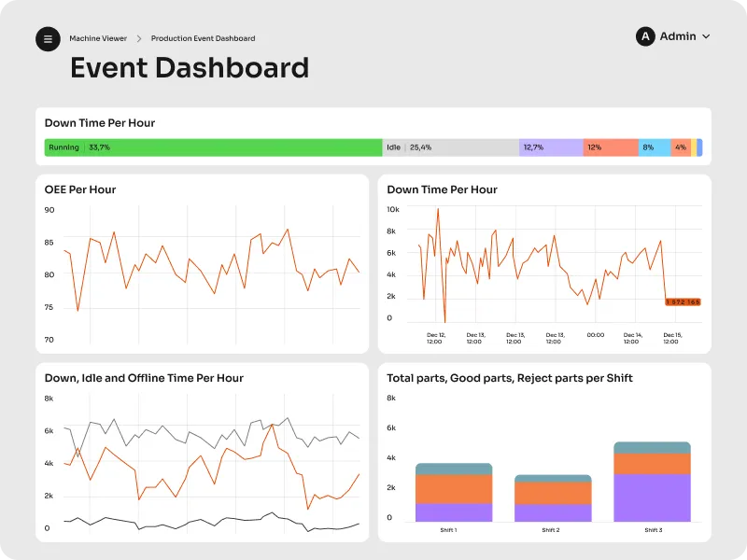The width and height of the screenshot is (747, 560).
Task: Expand the Admin dropdown chevron
Action: coord(706,36)
